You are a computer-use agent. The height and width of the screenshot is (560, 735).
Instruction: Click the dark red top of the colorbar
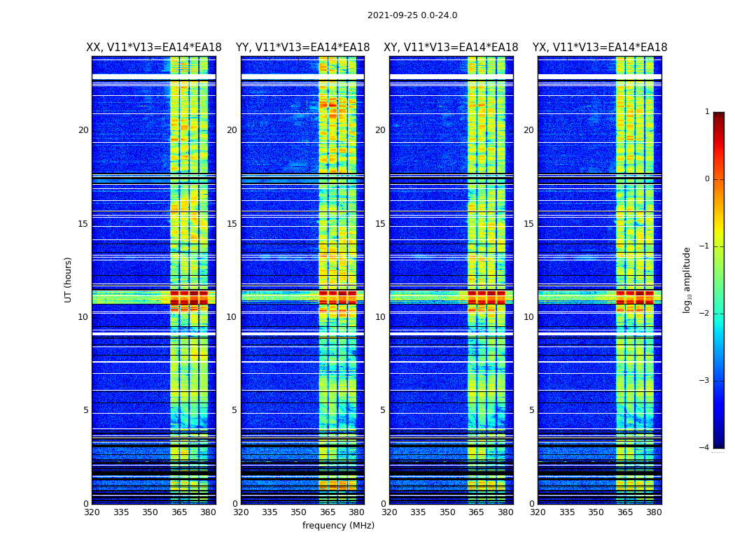719,115
